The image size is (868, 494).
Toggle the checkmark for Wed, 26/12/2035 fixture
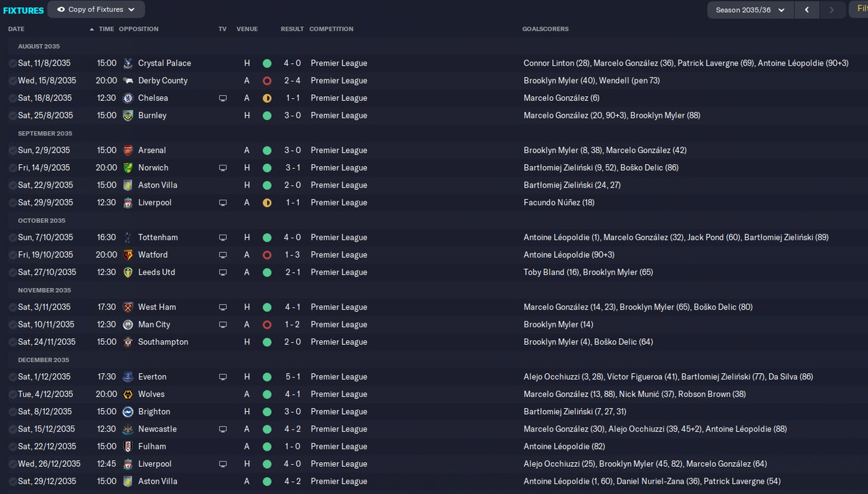tap(12, 464)
